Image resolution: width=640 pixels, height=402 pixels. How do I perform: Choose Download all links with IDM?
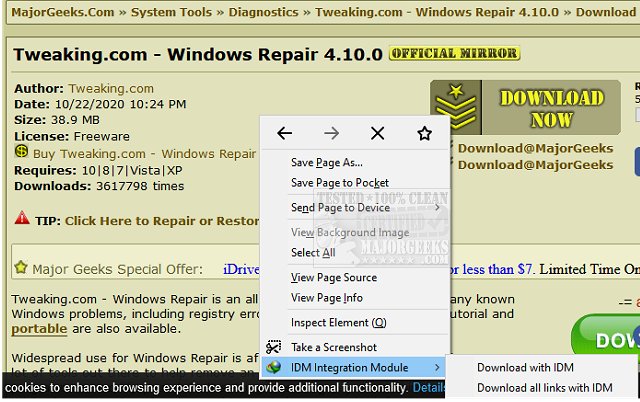(x=544, y=388)
